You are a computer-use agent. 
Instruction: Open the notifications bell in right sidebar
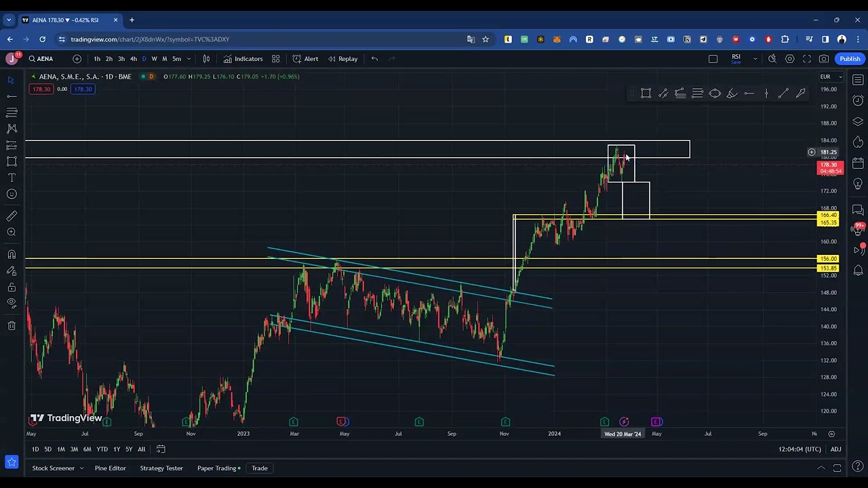click(x=858, y=270)
